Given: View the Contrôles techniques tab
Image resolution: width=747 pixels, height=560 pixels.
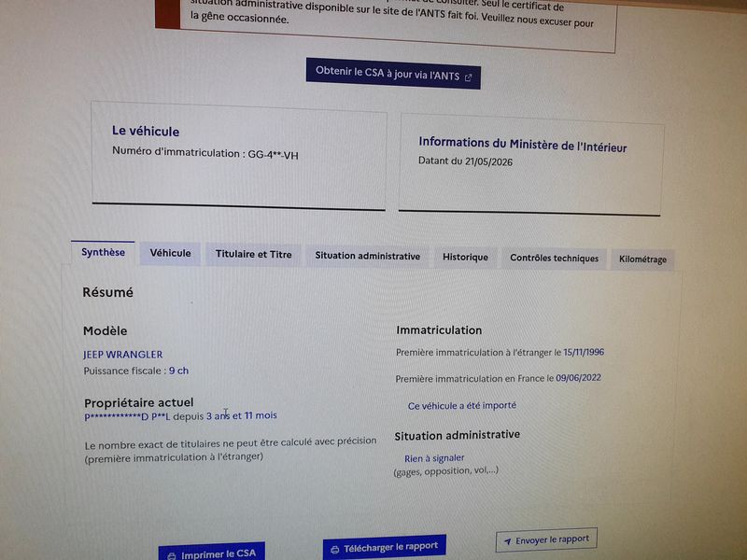Looking at the screenshot, I should 554,259.
